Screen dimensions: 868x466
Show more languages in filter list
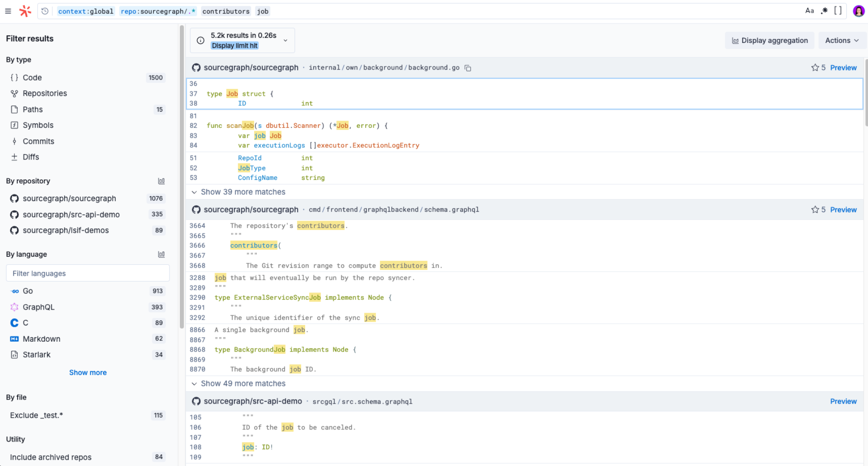[x=88, y=372]
